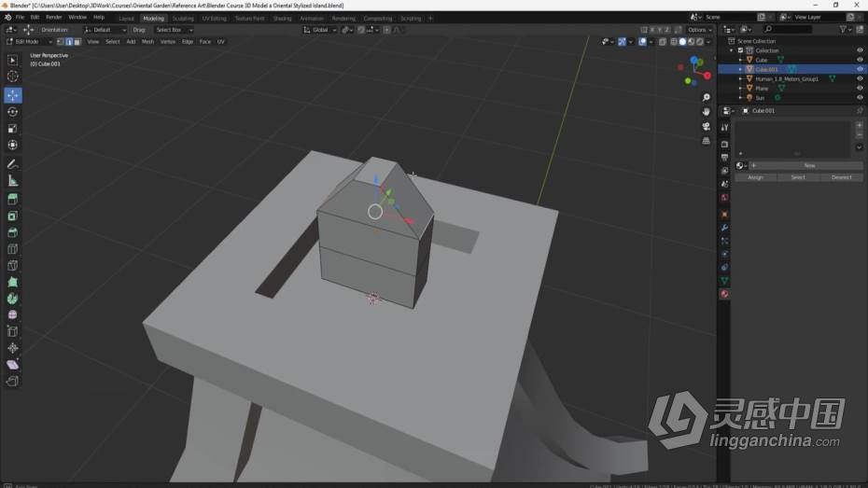
Task: Click the navigation gizmo red X axis
Action: point(707,76)
